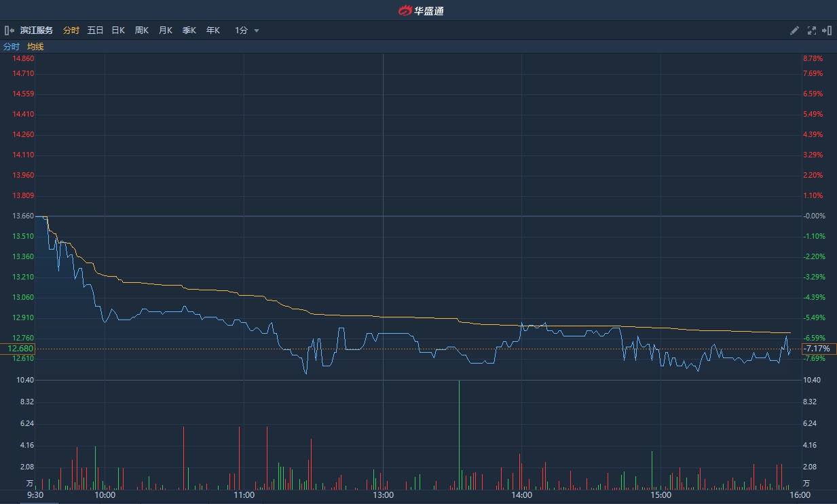Image resolution: width=837 pixels, height=504 pixels.
Task: Toggle the blue 分时 line legend
Action: point(12,47)
